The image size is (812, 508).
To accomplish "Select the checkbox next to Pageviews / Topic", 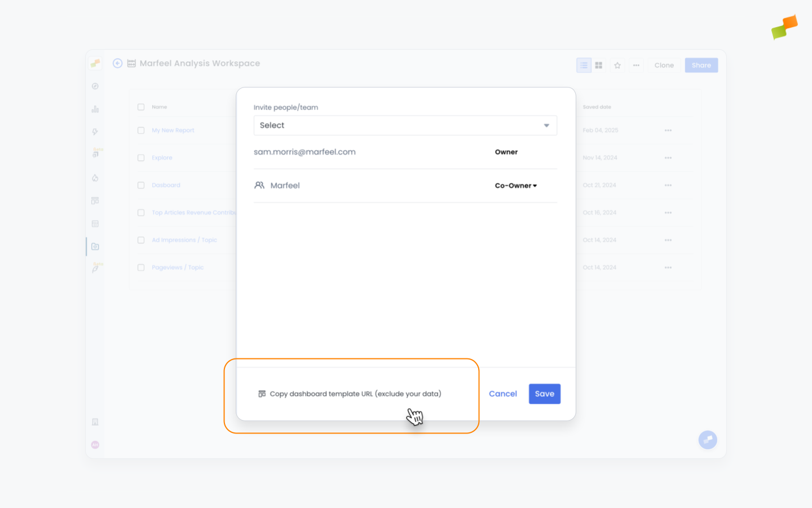I will tap(141, 267).
